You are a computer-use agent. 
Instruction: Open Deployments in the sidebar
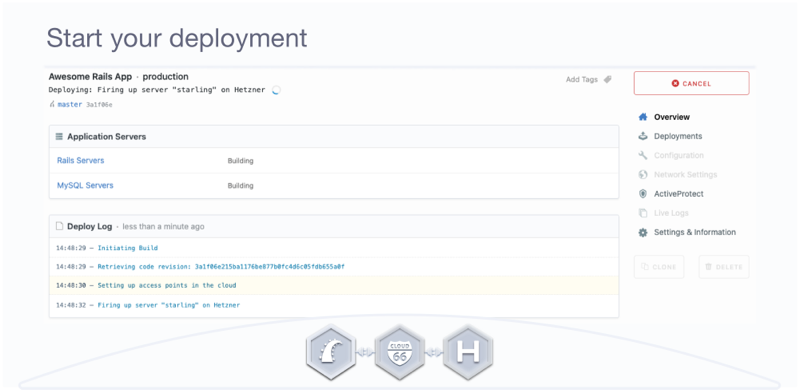click(x=678, y=136)
